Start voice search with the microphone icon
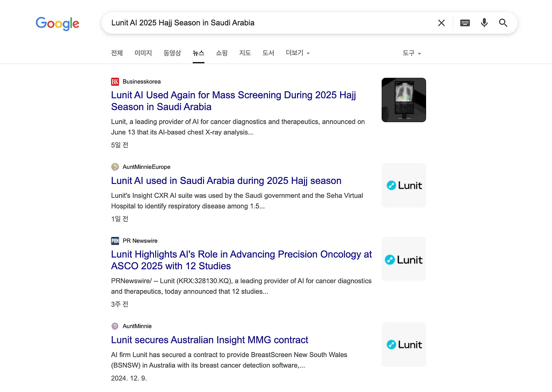The width and height of the screenshot is (552, 392). pyautogui.click(x=484, y=23)
